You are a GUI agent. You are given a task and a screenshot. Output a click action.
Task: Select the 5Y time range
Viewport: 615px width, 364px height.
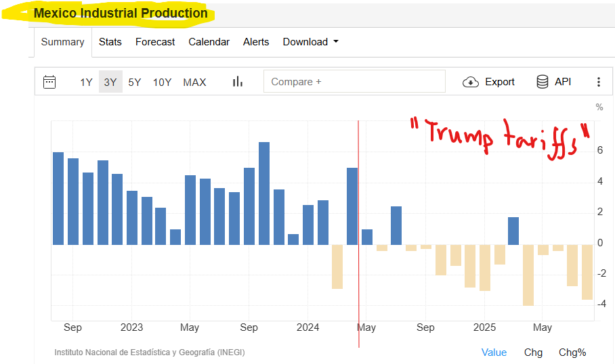[x=134, y=83]
